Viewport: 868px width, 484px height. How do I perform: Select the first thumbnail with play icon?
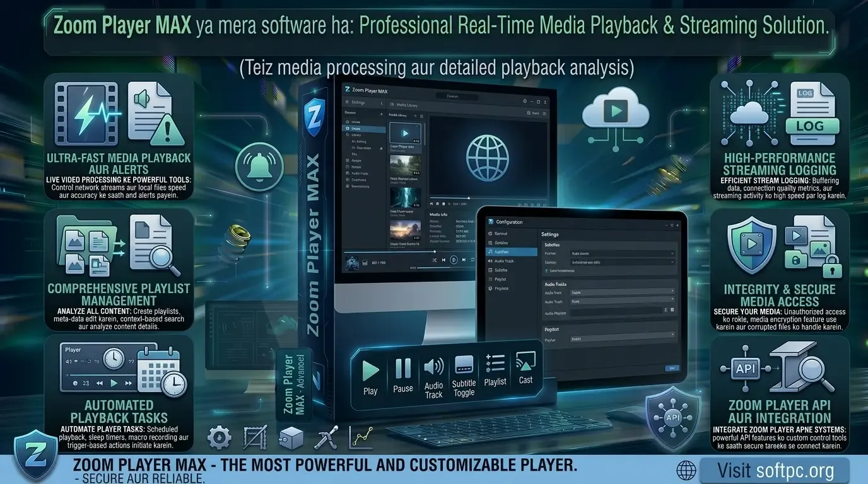pos(405,134)
